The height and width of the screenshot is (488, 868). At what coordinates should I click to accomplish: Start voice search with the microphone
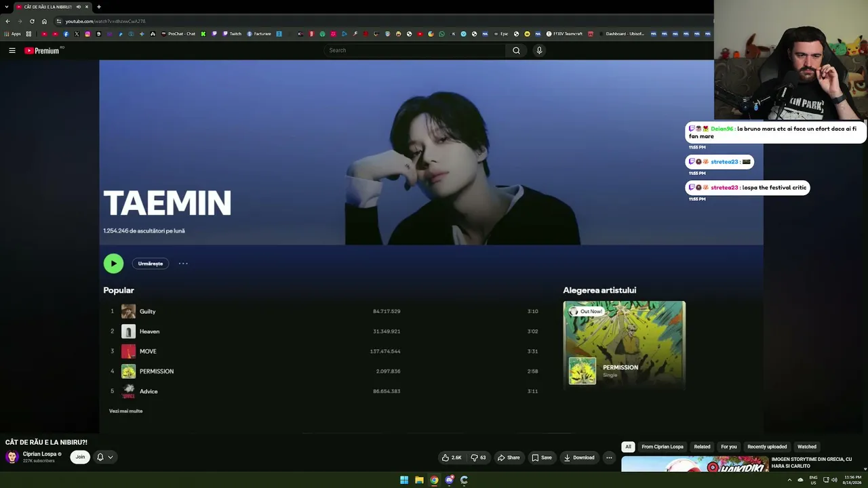coord(539,50)
